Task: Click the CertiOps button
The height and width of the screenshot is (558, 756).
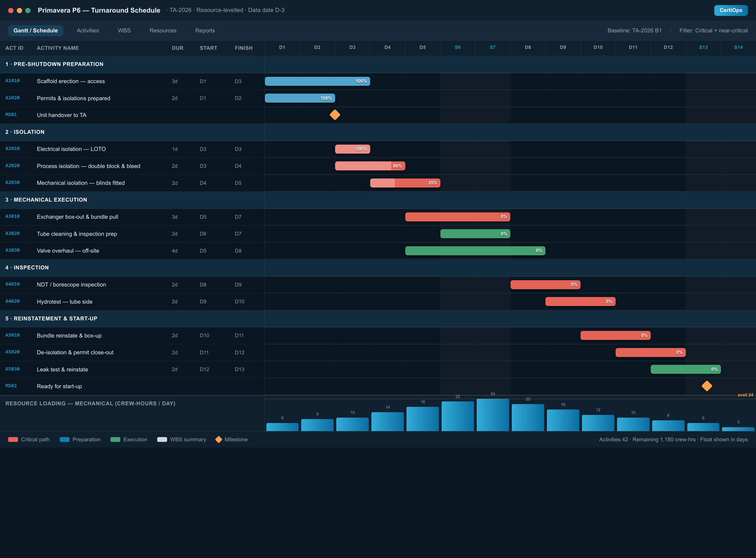Action: [x=731, y=10]
